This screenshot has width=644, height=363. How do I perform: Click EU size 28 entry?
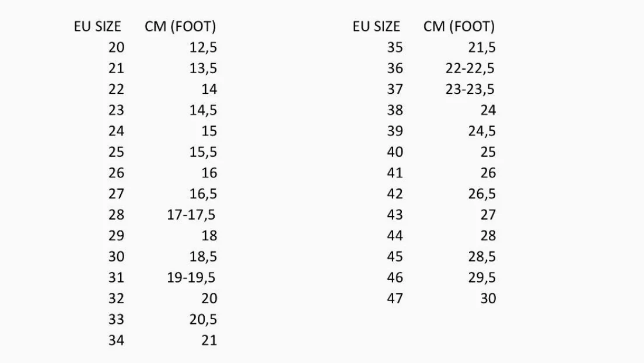pyautogui.click(x=116, y=215)
